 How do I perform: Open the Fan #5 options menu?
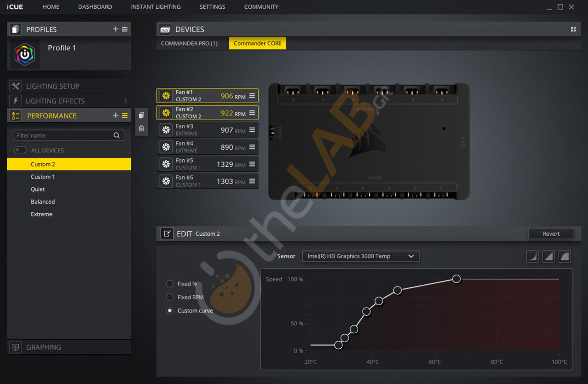pos(252,164)
